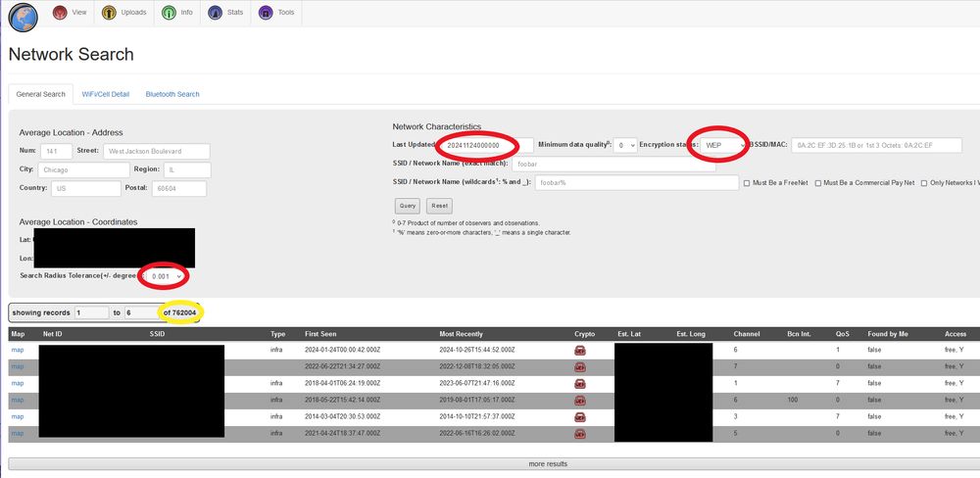The image size is (980, 478).
Task: Click beacon interval value 100
Action: pos(792,400)
